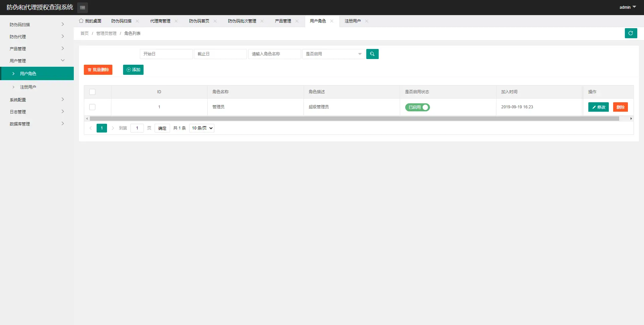This screenshot has height=325, width=644.
Task: Expand the 系统配置 sidebar menu
Action: [37, 100]
